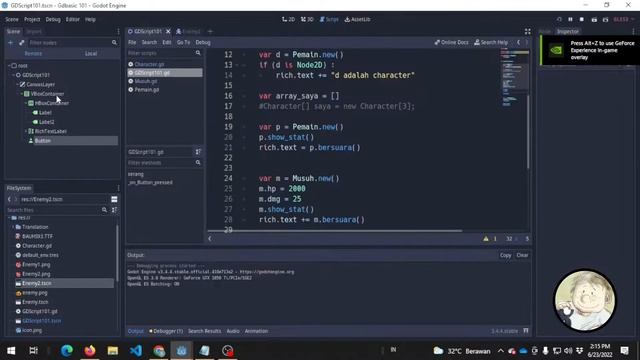
Task: Toggle the FileSystem split view mode
Action: click(x=114, y=199)
